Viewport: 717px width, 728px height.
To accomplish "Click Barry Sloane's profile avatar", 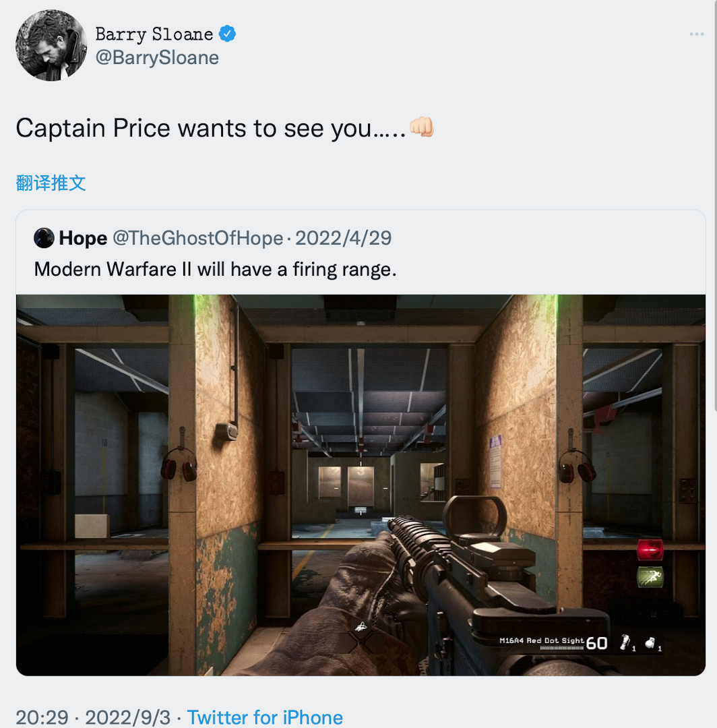I will [51, 46].
